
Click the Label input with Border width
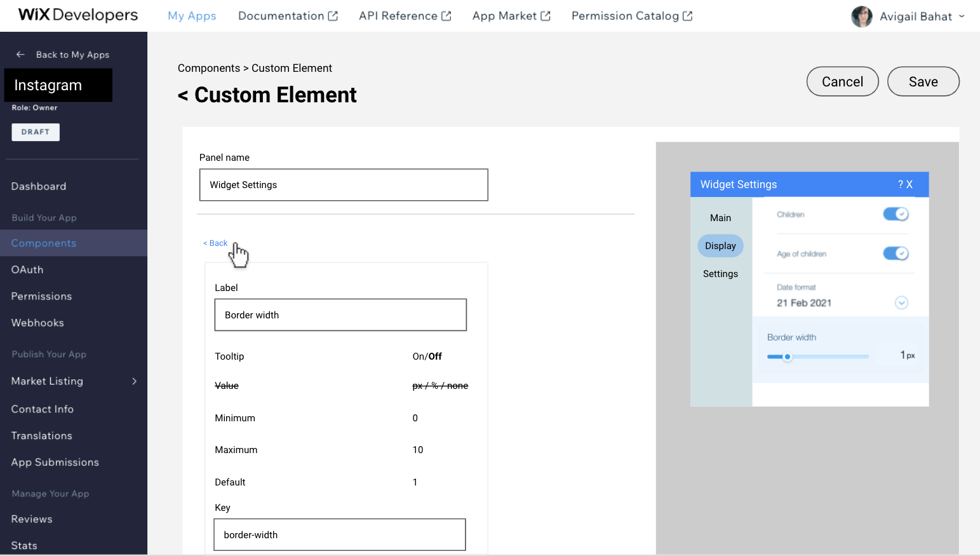coord(340,315)
